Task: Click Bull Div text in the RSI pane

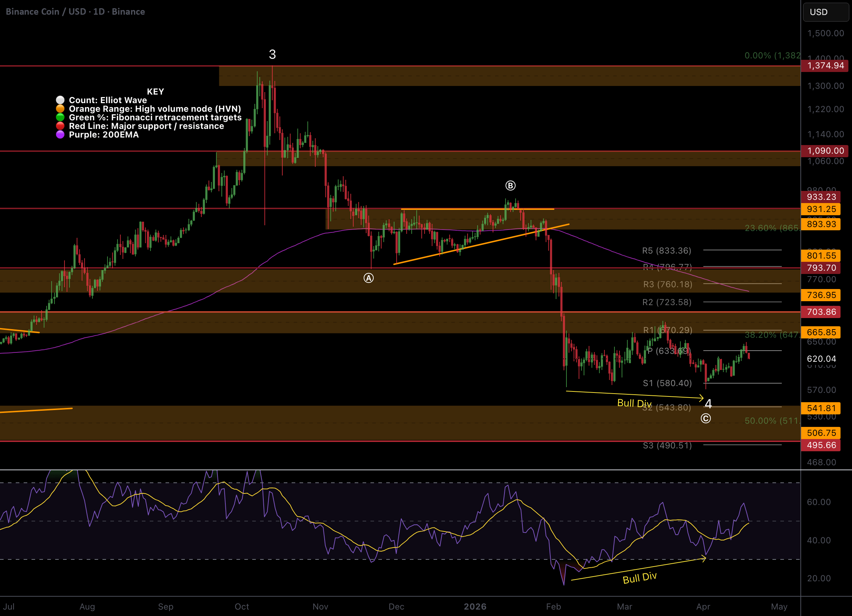Action: click(640, 578)
